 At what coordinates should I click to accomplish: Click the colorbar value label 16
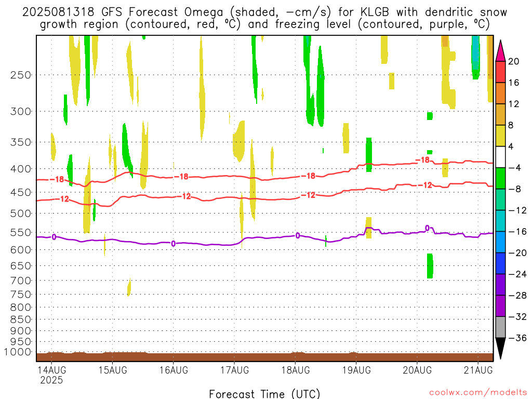click(514, 83)
